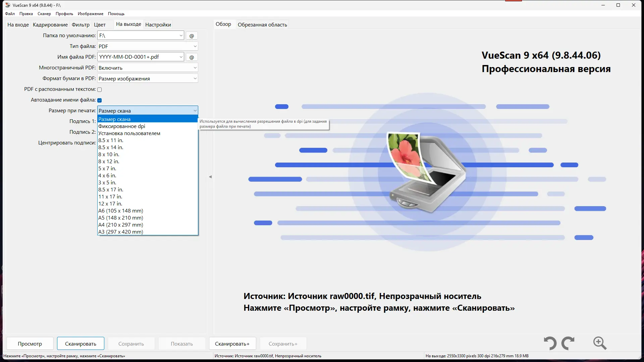Click the VueScan icon in the title bar

coord(8,5)
